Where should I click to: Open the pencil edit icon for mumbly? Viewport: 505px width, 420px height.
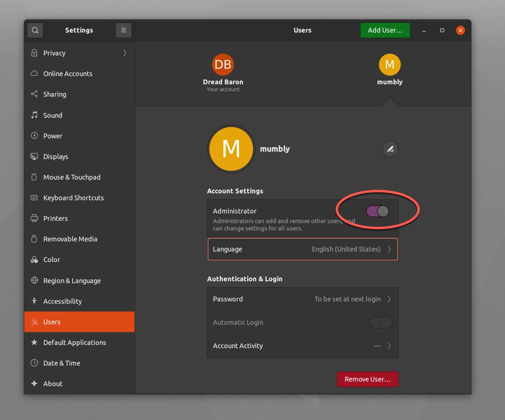[x=390, y=149]
